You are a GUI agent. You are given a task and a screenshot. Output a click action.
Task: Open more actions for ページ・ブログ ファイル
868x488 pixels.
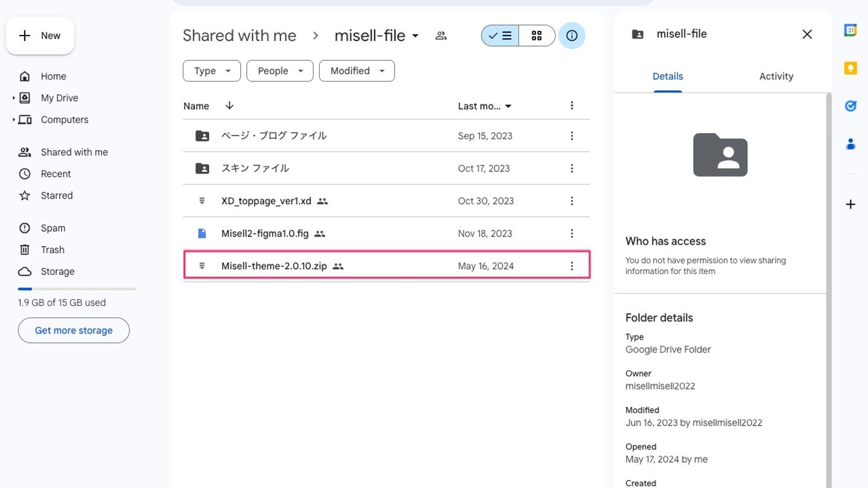click(x=572, y=136)
